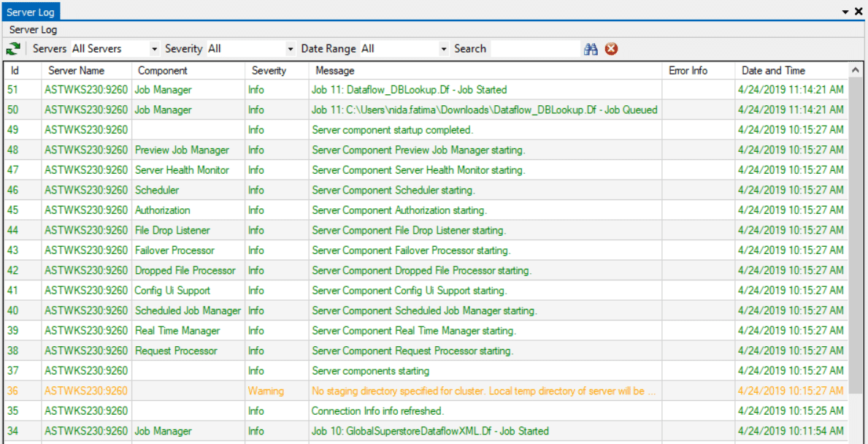Close the Server Log panel
The height and width of the screenshot is (444, 868).
tap(859, 12)
